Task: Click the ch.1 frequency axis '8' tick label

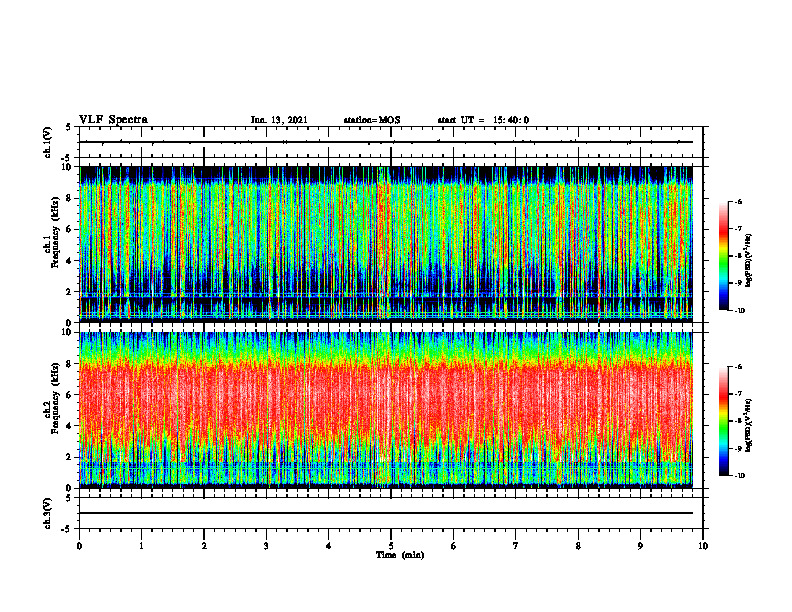Action: click(69, 198)
